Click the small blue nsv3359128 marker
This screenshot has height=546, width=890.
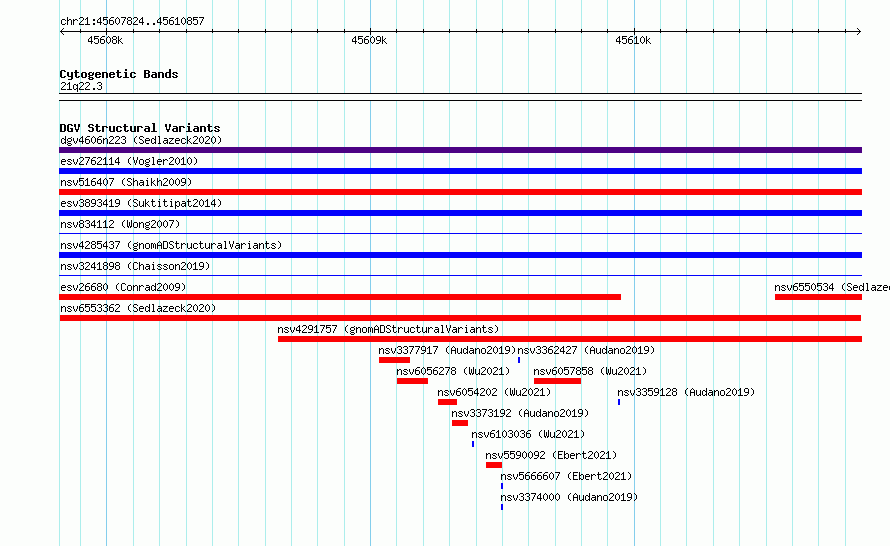click(x=619, y=402)
